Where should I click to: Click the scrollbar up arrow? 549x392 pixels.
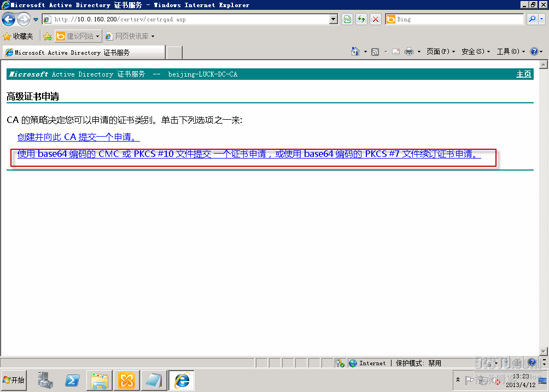point(544,65)
